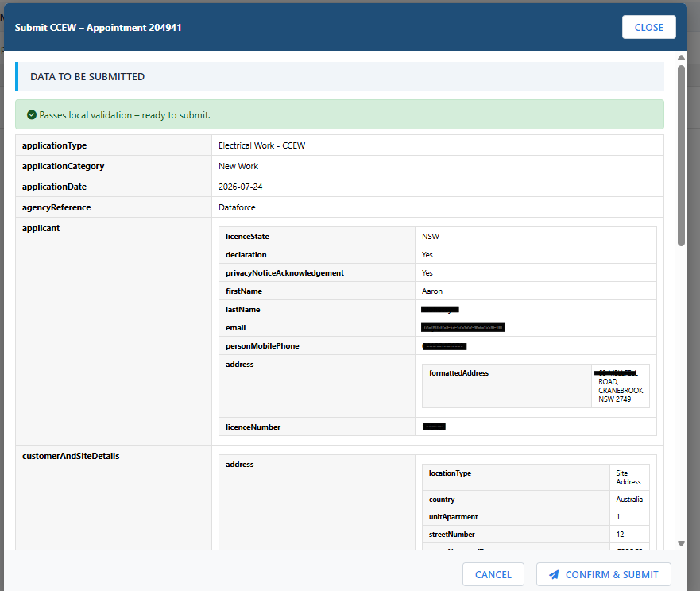Click the scrollbar down arrow
700x606 pixels.
pyautogui.click(x=681, y=543)
